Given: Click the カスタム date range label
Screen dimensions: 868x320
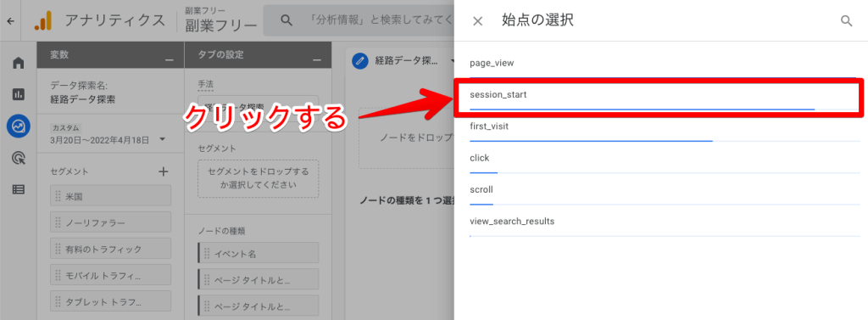Looking at the screenshot, I should tap(66, 127).
